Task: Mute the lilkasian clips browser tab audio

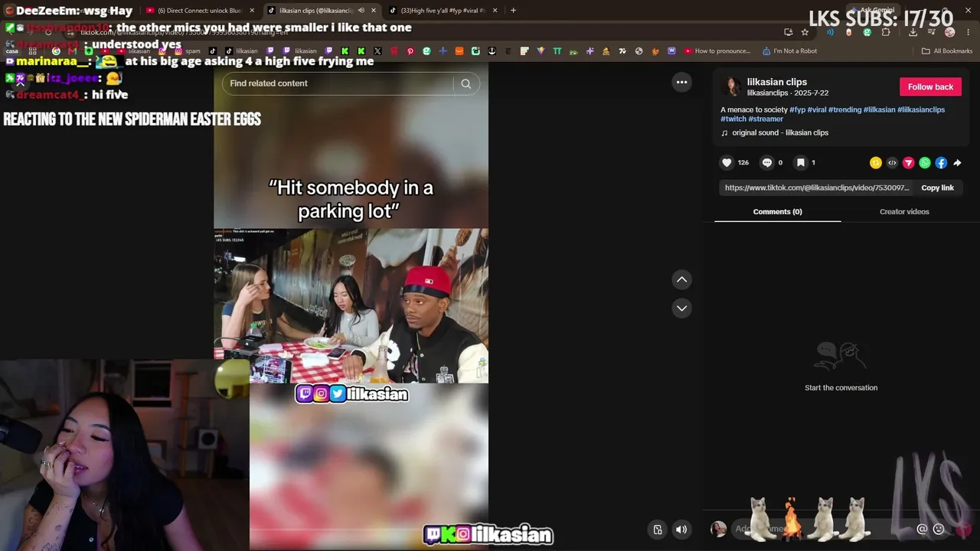Action: pos(361,11)
